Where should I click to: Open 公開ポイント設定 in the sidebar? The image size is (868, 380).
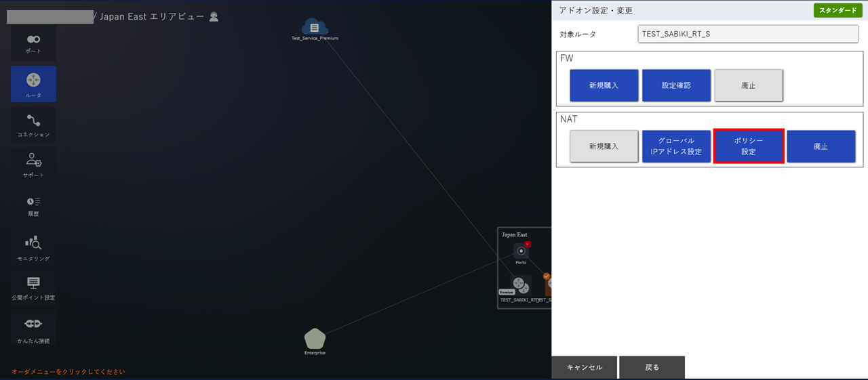click(x=33, y=288)
